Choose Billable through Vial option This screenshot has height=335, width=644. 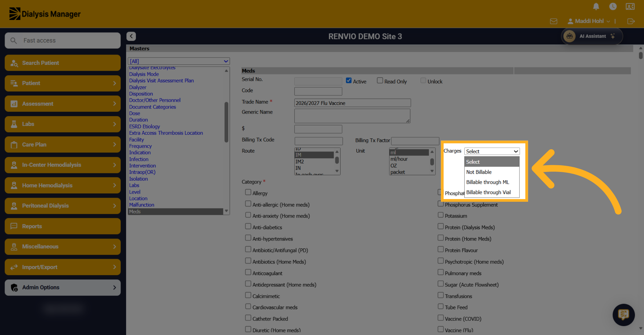(x=492, y=193)
